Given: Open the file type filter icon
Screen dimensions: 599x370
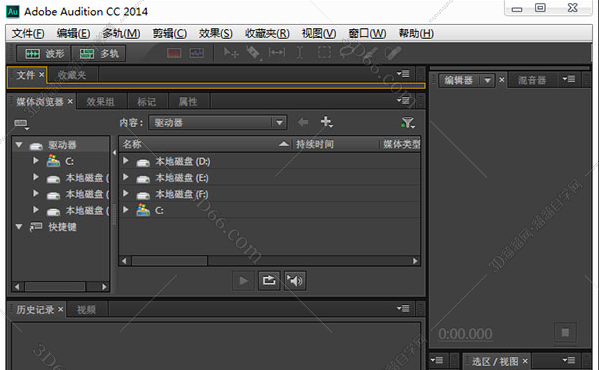Looking at the screenshot, I should pyautogui.click(x=408, y=123).
